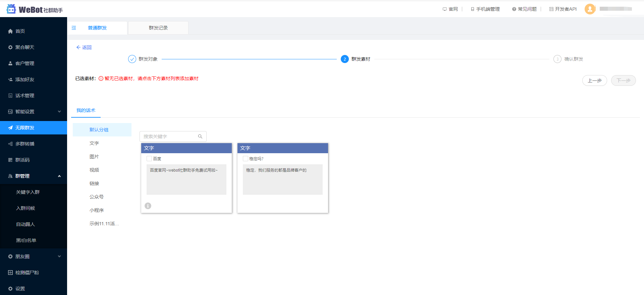
Task: Select the 我的话术 tab
Action: click(x=86, y=110)
